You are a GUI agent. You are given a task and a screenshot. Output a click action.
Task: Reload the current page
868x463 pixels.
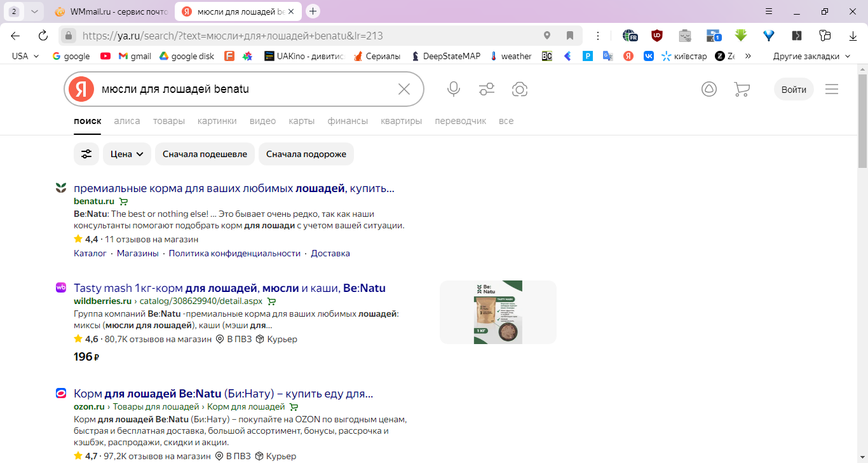[x=43, y=36]
